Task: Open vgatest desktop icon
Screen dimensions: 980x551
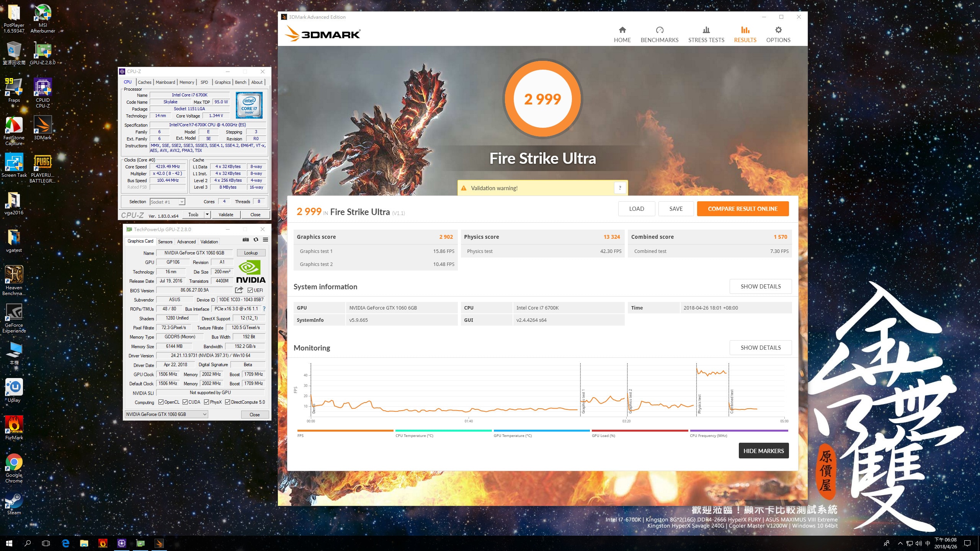Action: click(14, 240)
